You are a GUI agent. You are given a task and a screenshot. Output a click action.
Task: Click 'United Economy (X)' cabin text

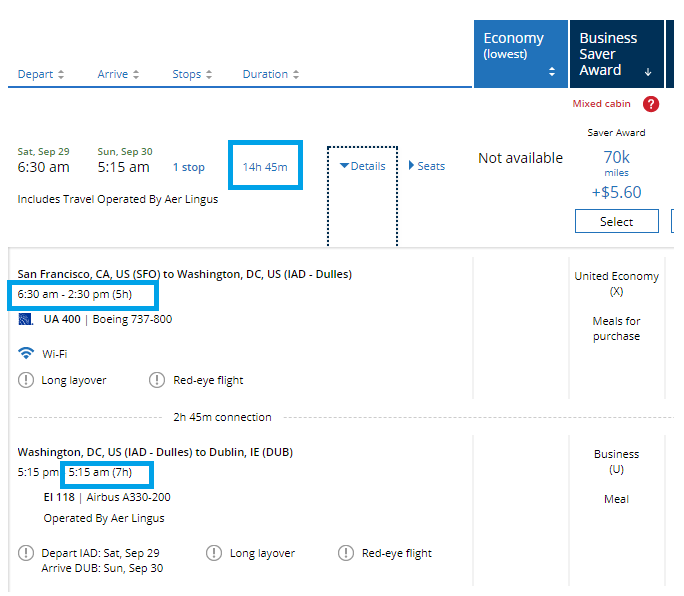[x=616, y=284]
